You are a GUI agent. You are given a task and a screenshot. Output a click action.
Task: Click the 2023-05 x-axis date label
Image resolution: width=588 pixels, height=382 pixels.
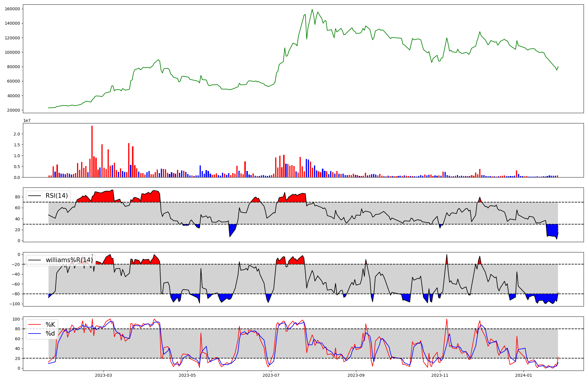[x=187, y=375]
